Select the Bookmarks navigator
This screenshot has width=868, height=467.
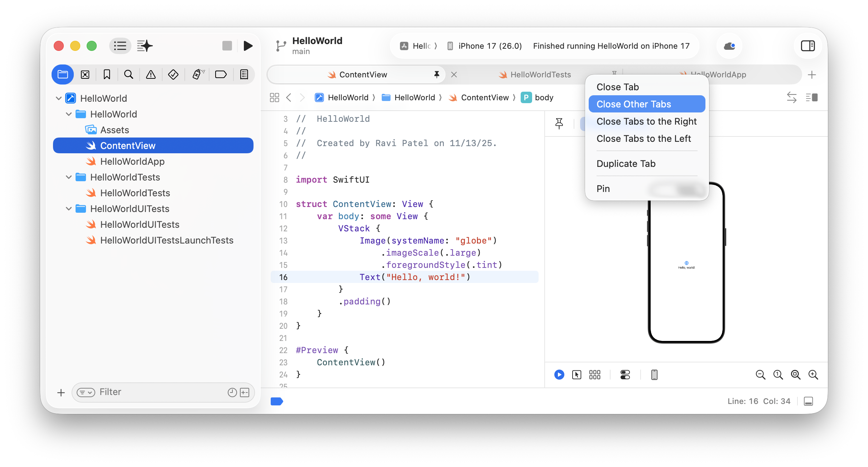[x=107, y=74]
